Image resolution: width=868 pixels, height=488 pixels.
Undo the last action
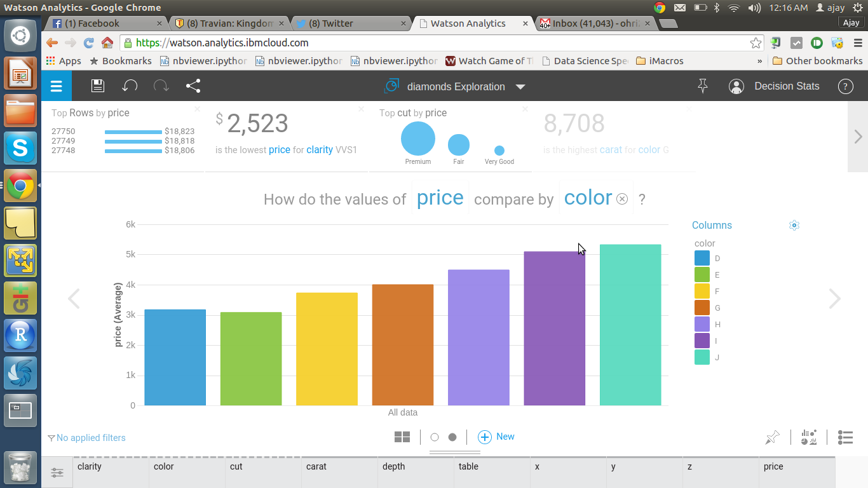pos(130,86)
